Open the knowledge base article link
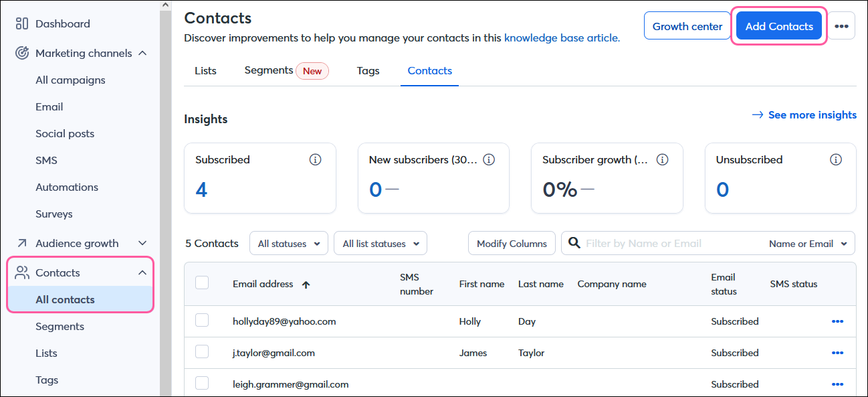This screenshot has height=397, width=868. (560, 38)
